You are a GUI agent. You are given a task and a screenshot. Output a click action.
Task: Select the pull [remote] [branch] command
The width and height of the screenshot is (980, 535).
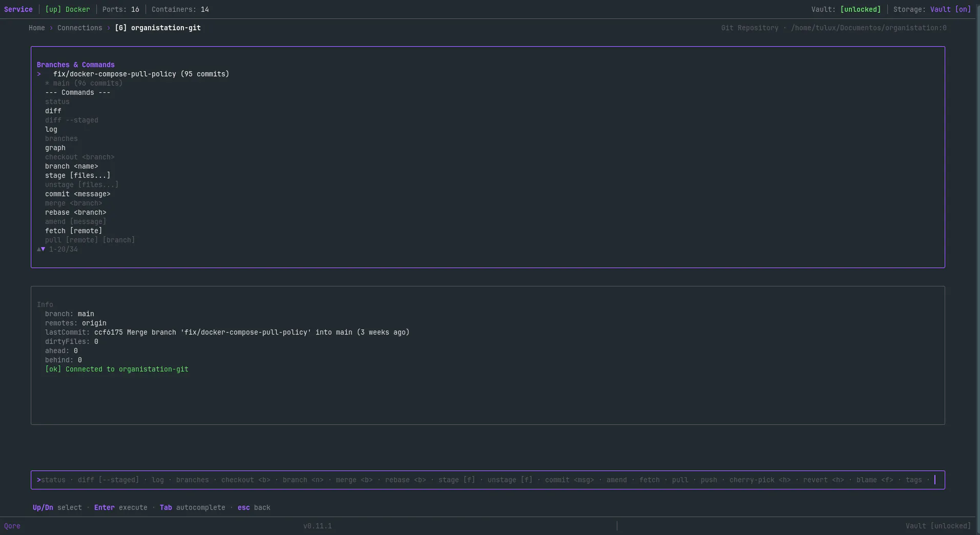tap(90, 240)
